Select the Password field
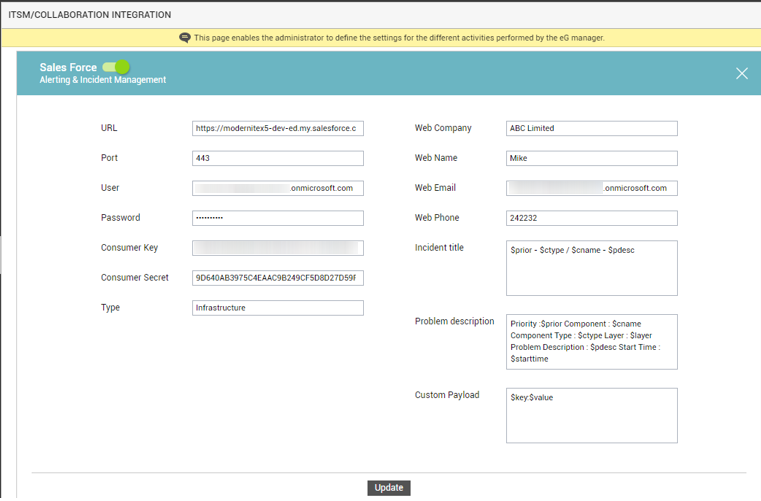The image size is (761, 501). [x=278, y=218]
